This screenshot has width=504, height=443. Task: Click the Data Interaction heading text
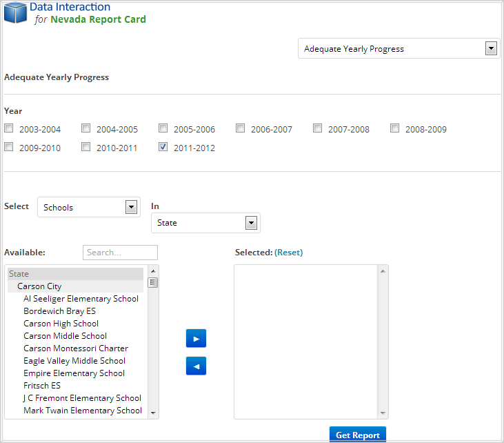[x=70, y=7]
